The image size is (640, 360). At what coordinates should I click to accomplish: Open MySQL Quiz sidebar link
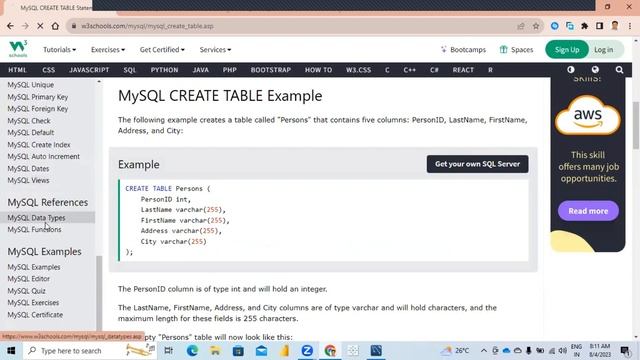(x=27, y=291)
